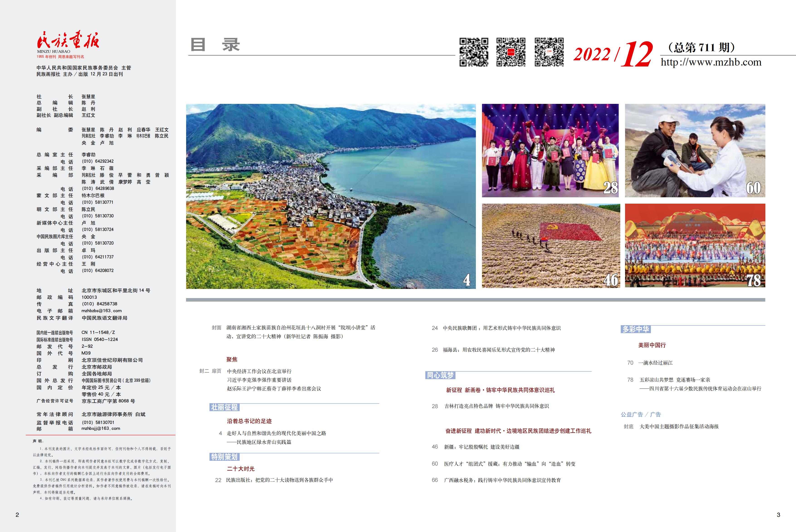This screenshot has width=796, height=532.
Task: Click the 2022/12 issue date heading
Action: point(613,54)
